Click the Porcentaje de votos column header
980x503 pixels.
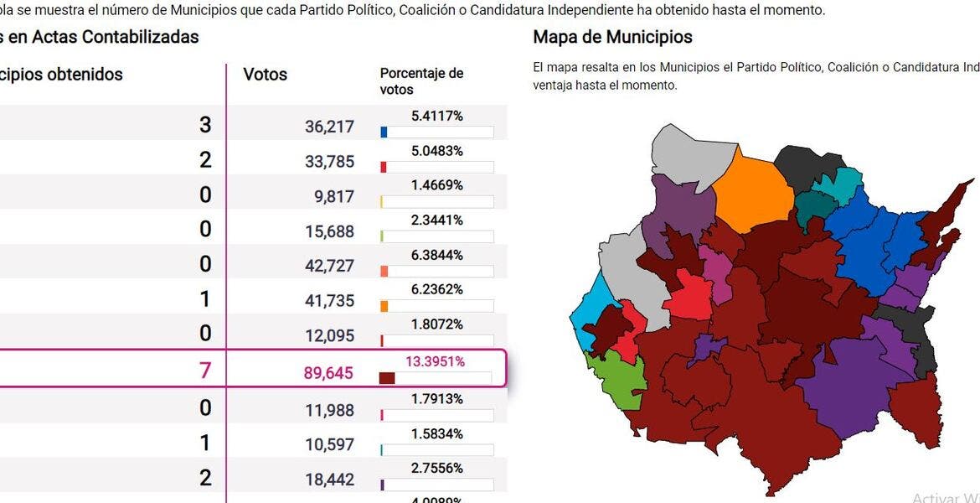point(421,80)
